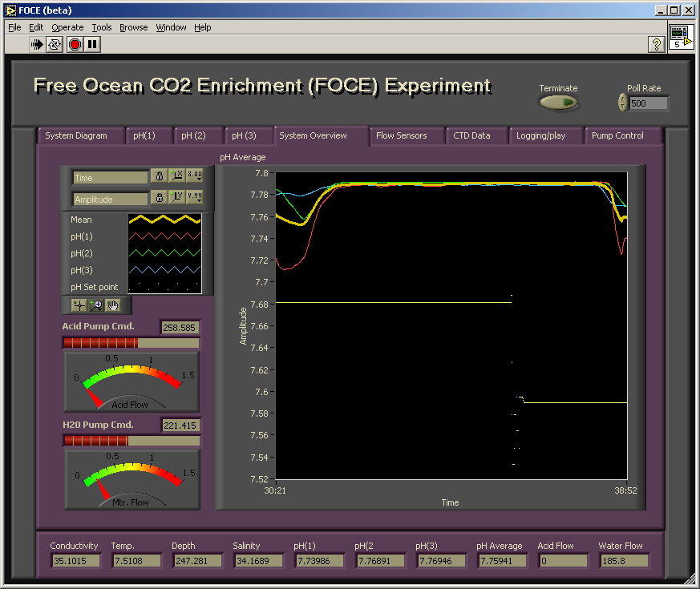Toggle the Terminate switch
The height and width of the screenshot is (589, 700).
pos(559,103)
